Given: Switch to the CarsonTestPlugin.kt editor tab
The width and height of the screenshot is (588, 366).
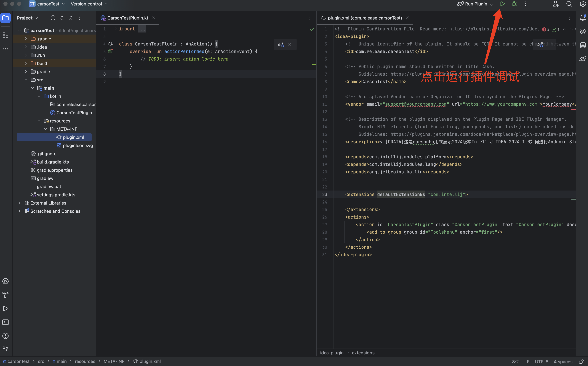Looking at the screenshot, I should 127,18.
